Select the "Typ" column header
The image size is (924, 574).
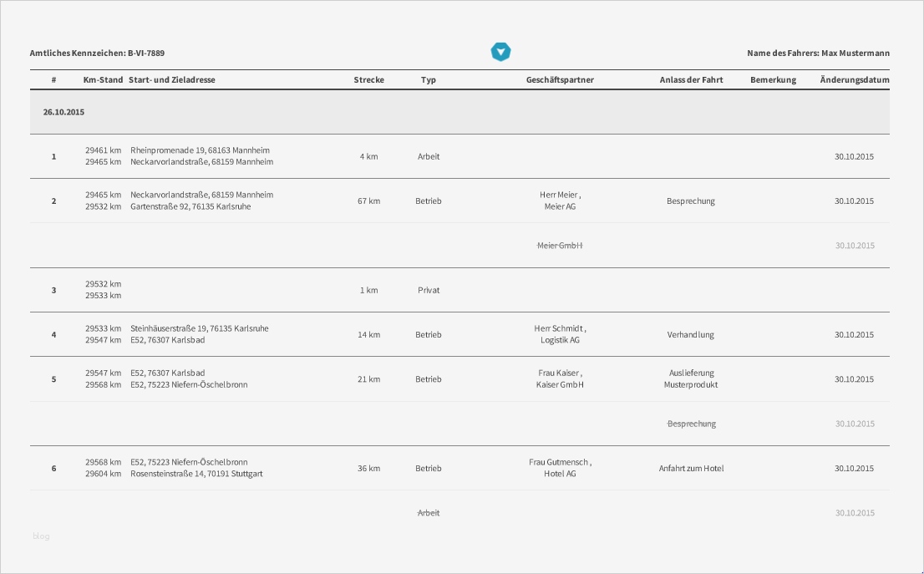click(x=429, y=80)
